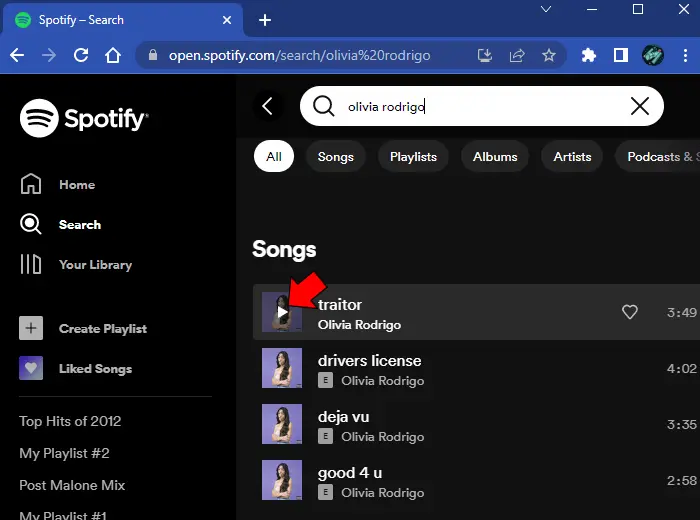700x520 pixels.
Task: Open Your Library in sidebar
Action: tap(95, 264)
